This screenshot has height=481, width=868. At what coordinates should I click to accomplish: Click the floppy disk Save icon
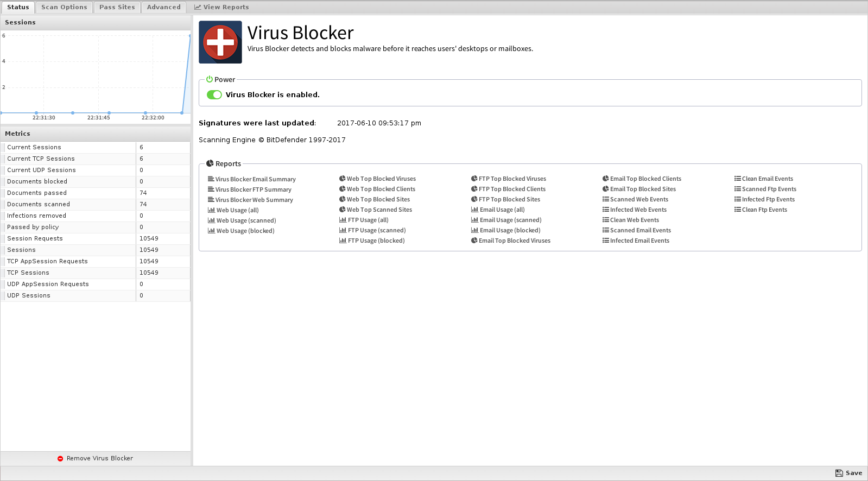(x=839, y=473)
